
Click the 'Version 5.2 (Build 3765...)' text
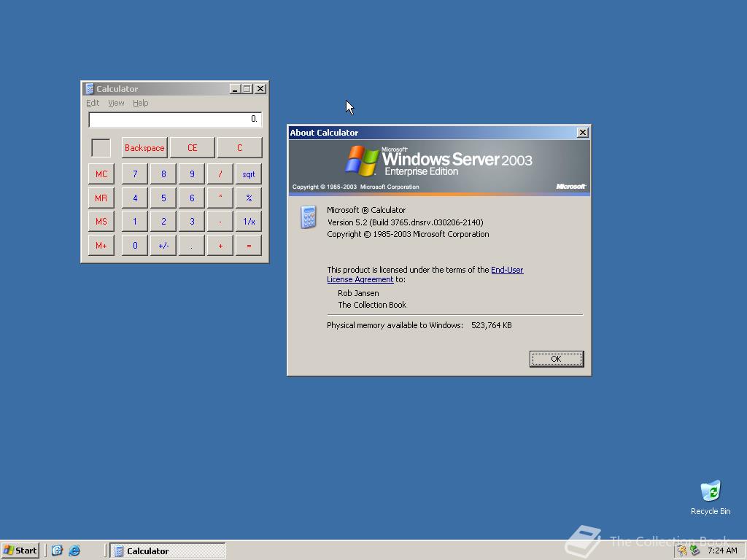[406, 222]
